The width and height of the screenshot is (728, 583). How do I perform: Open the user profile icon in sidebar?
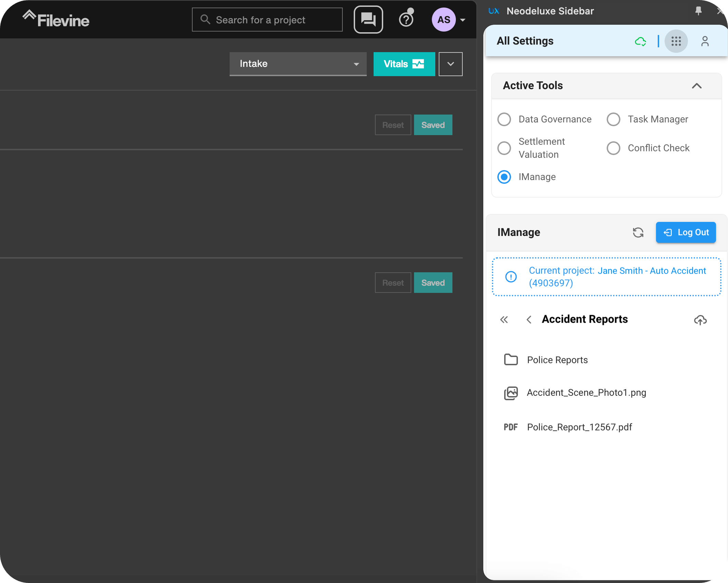tap(705, 41)
